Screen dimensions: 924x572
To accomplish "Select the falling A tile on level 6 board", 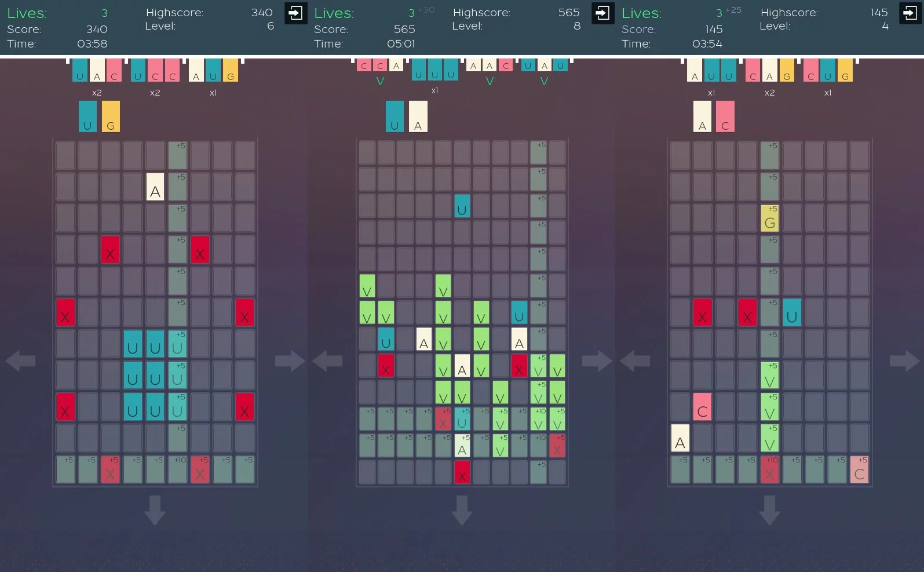I will (155, 187).
